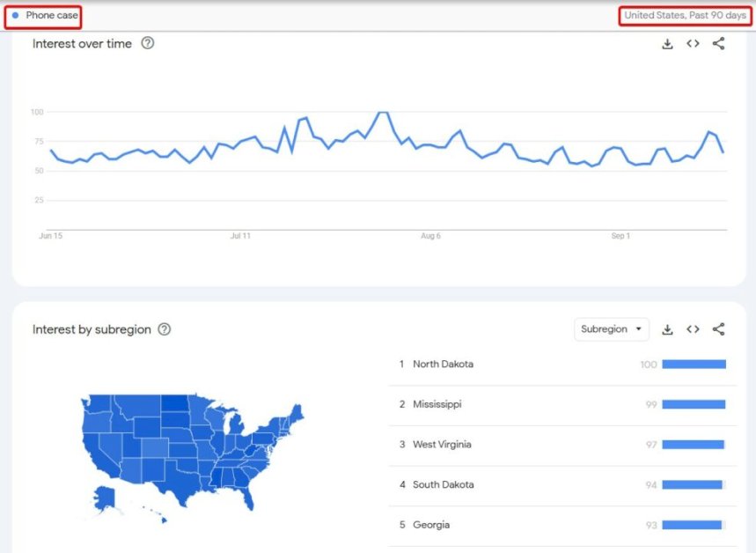Select South Dakota in the ranking list
This screenshot has width=756, height=553.
pos(443,484)
